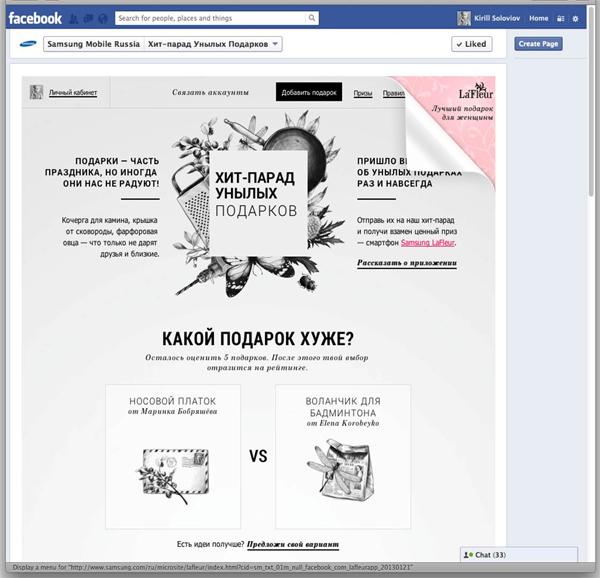Viewport: 600px width, 578px height.
Task: Toggle the Liked button
Action: point(470,44)
